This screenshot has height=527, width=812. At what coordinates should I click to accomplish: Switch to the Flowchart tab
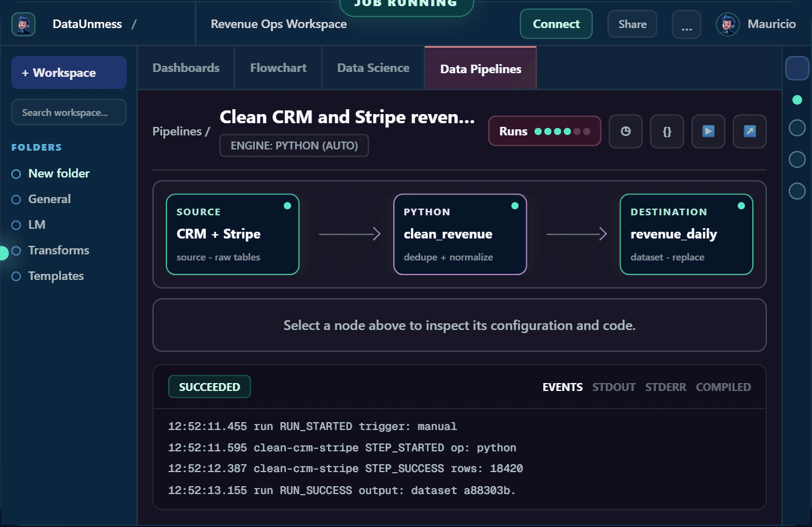(279, 68)
